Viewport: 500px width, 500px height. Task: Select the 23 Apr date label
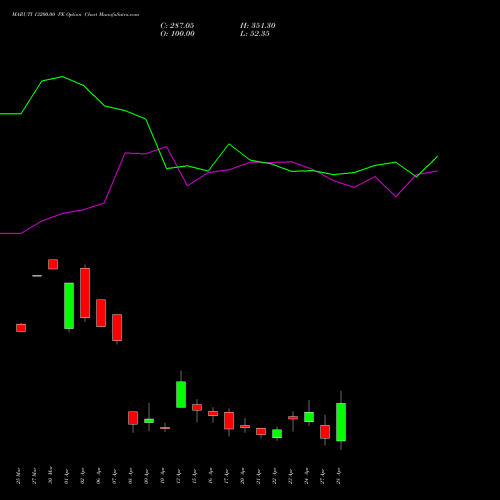pos(290,476)
